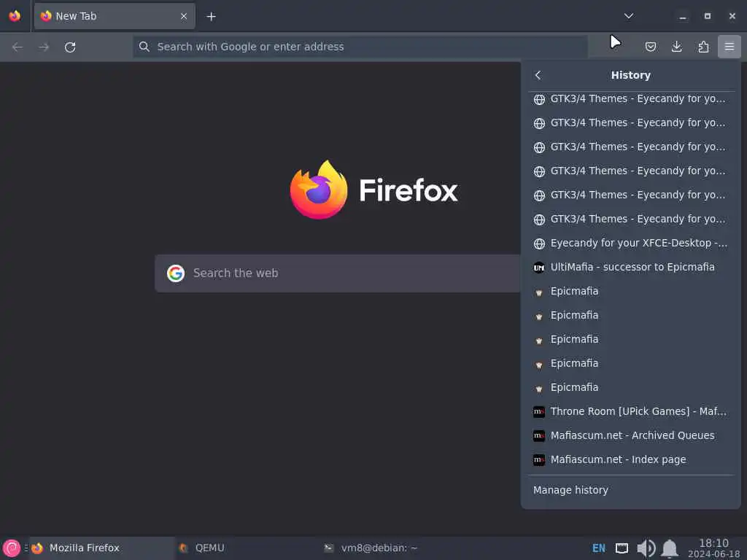Screen dimensions: 747x560
Task: Close the New Tab tab
Action: [184, 16]
